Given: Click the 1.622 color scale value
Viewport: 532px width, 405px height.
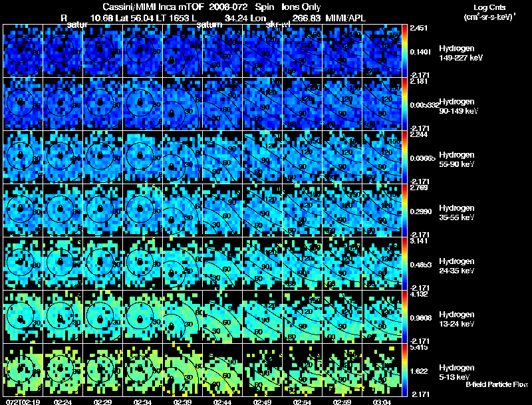Looking at the screenshot, I should click(x=419, y=371).
